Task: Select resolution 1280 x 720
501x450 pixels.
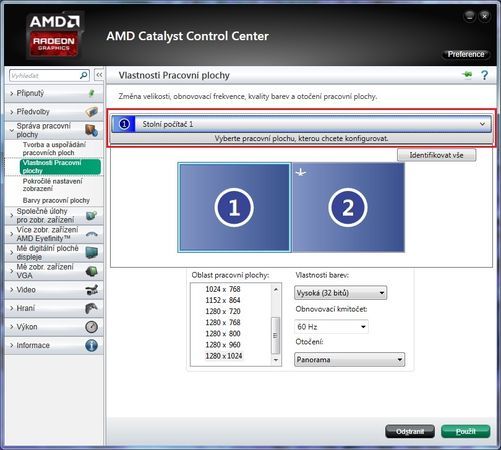Action: (223, 311)
